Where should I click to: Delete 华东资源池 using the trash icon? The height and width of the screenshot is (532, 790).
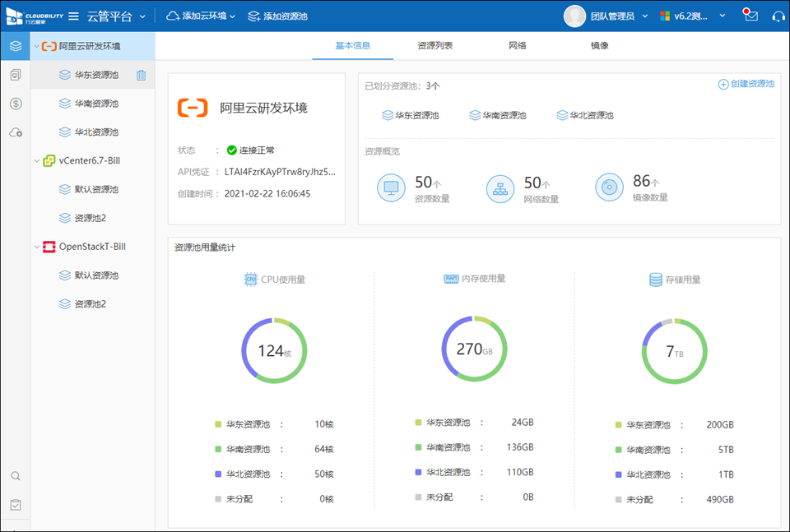click(141, 75)
